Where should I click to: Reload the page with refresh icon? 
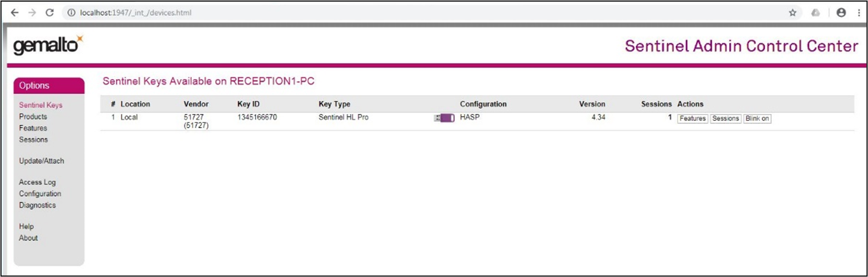point(50,13)
